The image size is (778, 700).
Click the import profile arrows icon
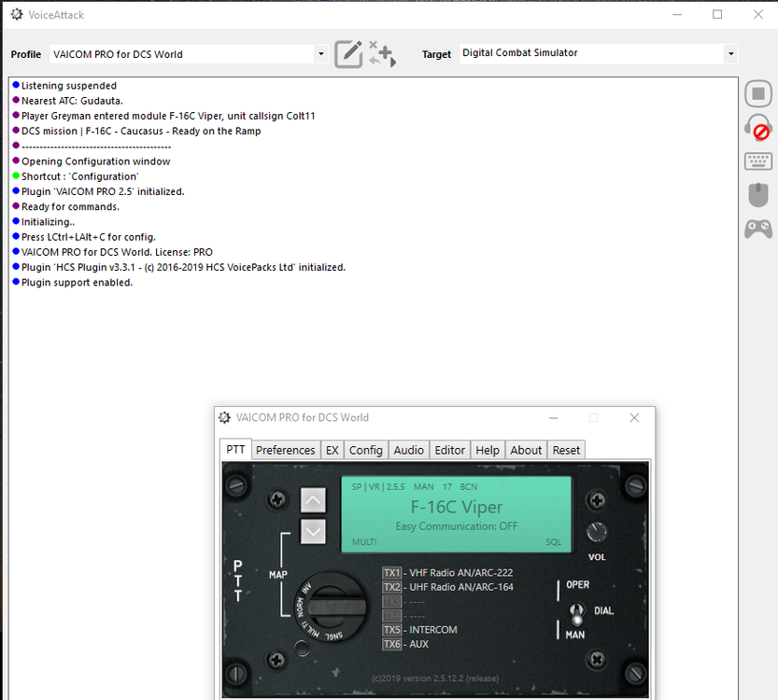point(382,54)
